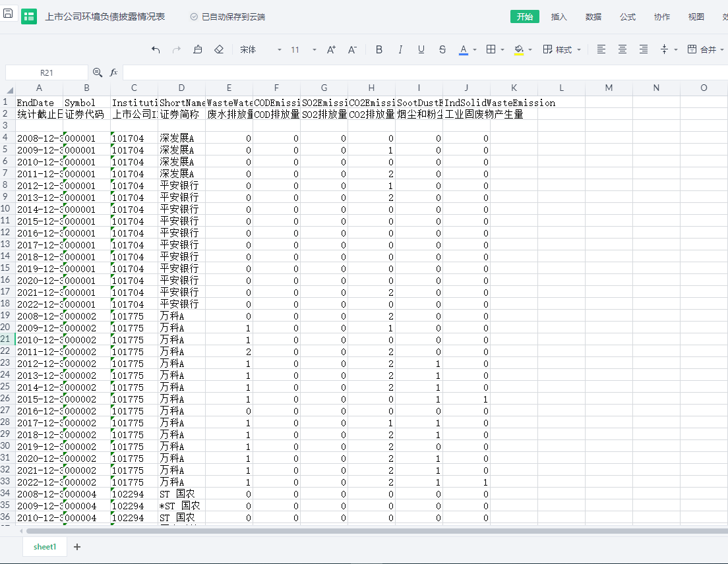Click the fx insert function icon

[113, 72]
